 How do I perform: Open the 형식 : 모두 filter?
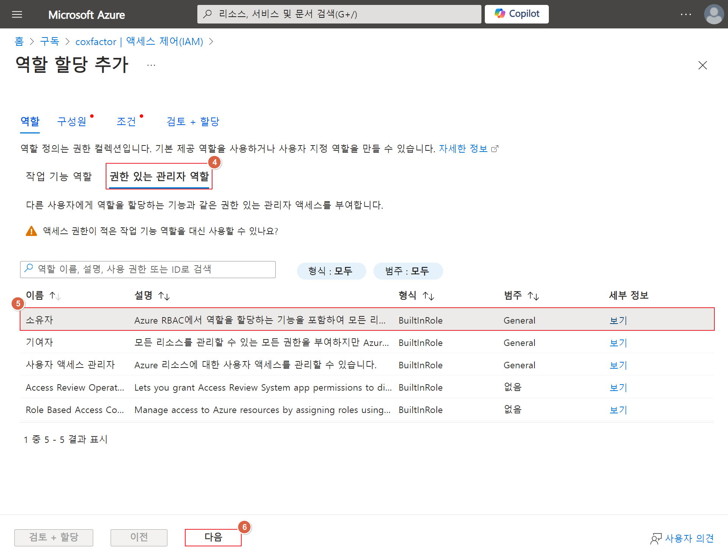coord(331,271)
